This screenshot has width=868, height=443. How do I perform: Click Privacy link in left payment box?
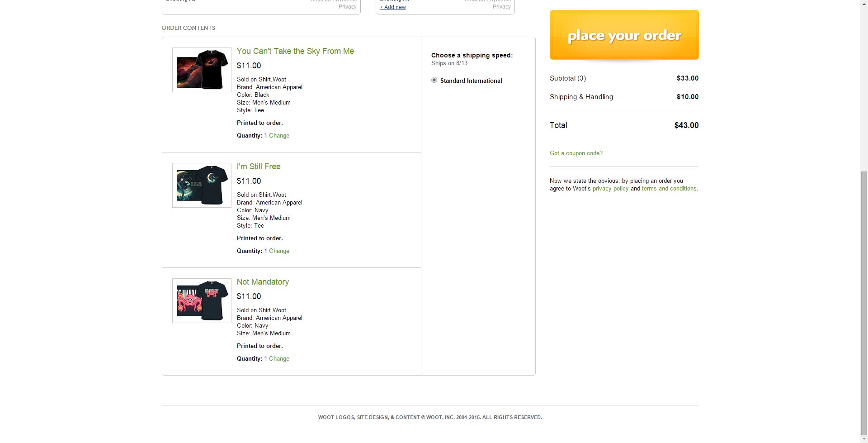348,7
